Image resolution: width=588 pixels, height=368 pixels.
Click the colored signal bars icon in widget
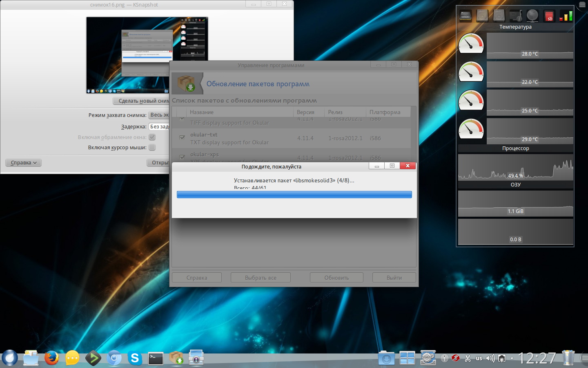click(566, 16)
